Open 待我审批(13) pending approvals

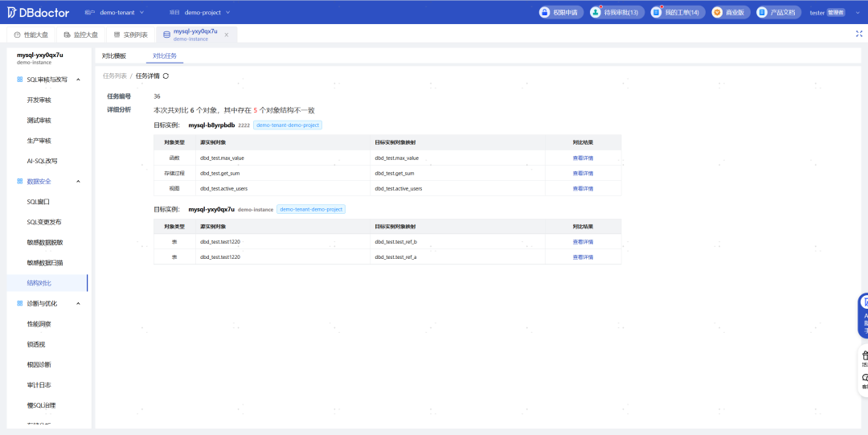pyautogui.click(x=616, y=12)
